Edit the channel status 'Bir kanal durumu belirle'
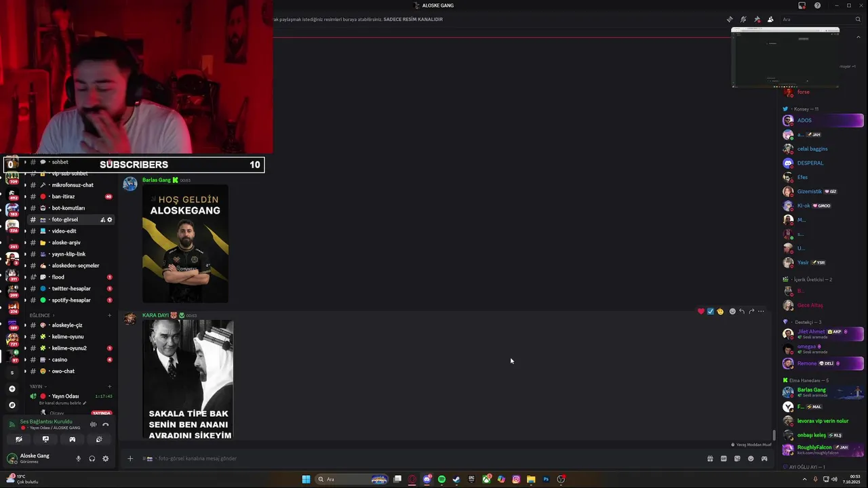This screenshot has height=488, width=868. [63, 403]
